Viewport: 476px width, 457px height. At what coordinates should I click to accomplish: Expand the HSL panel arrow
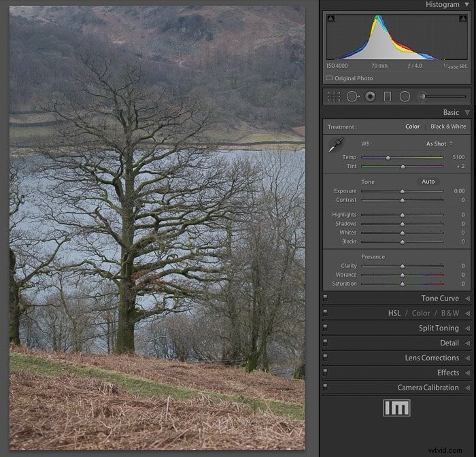[467, 314]
